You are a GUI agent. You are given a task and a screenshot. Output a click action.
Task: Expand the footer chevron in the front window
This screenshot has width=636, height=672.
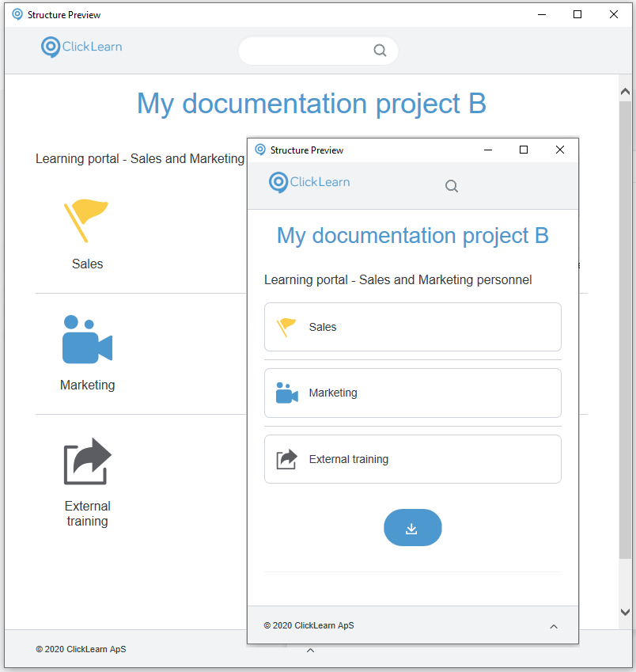(554, 627)
